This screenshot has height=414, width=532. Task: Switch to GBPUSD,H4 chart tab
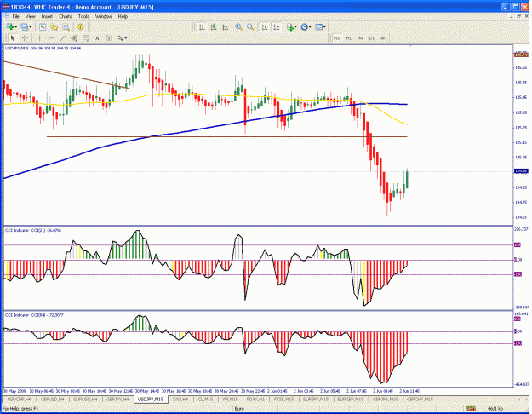[x=53, y=400]
